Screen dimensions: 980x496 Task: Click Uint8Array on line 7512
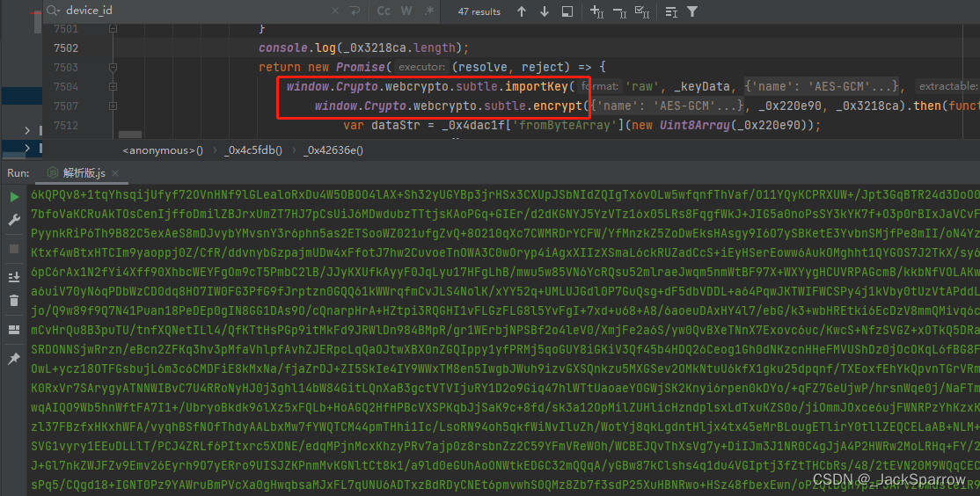pyautogui.click(x=695, y=125)
